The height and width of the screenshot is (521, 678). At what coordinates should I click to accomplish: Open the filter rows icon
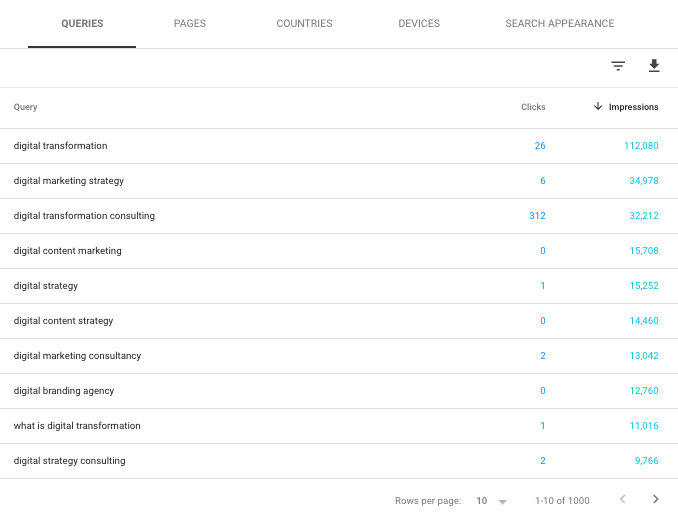pos(618,66)
